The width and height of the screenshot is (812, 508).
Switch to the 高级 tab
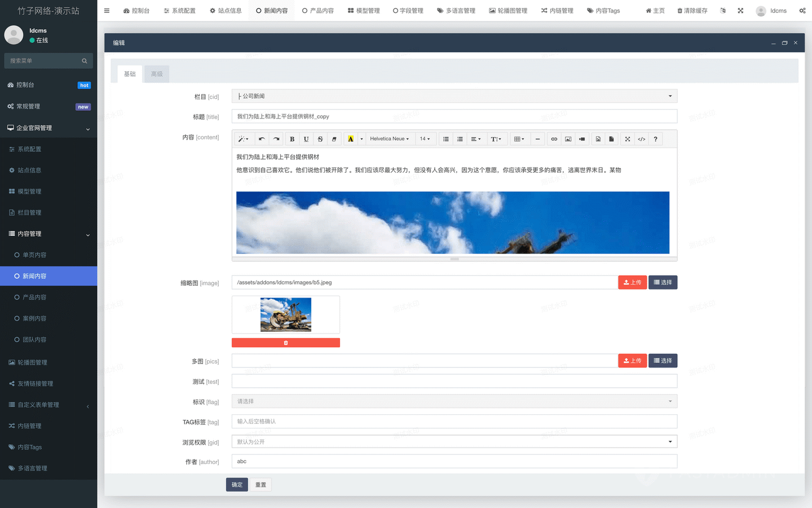click(x=157, y=74)
